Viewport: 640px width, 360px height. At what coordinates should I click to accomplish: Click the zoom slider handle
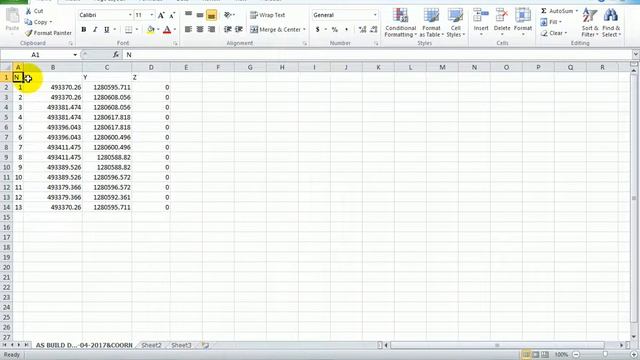[605, 355]
